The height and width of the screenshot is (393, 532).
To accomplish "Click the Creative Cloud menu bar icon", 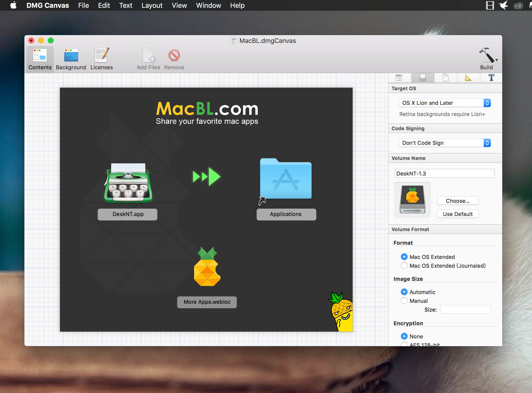I will (x=518, y=5).
